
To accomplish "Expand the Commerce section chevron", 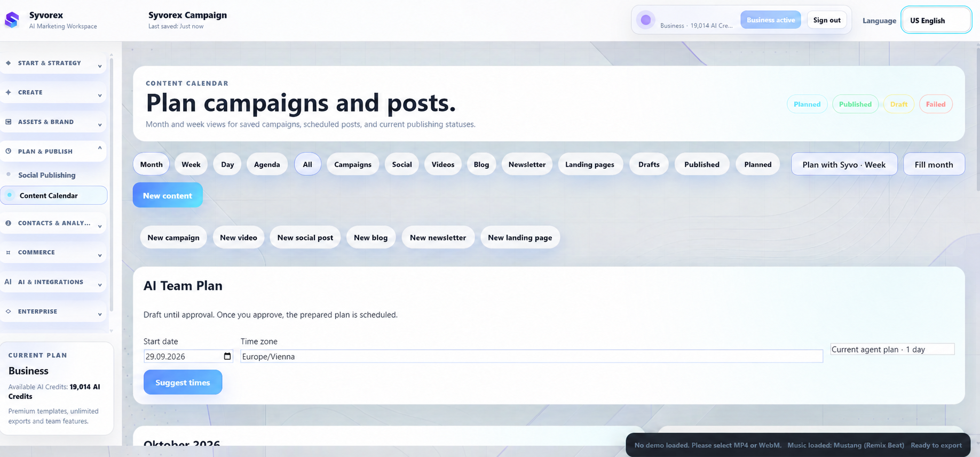I will click(x=100, y=255).
